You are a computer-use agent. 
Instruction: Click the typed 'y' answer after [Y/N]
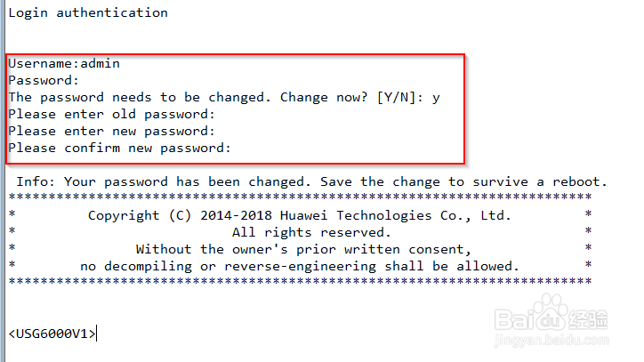click(436, 99)
